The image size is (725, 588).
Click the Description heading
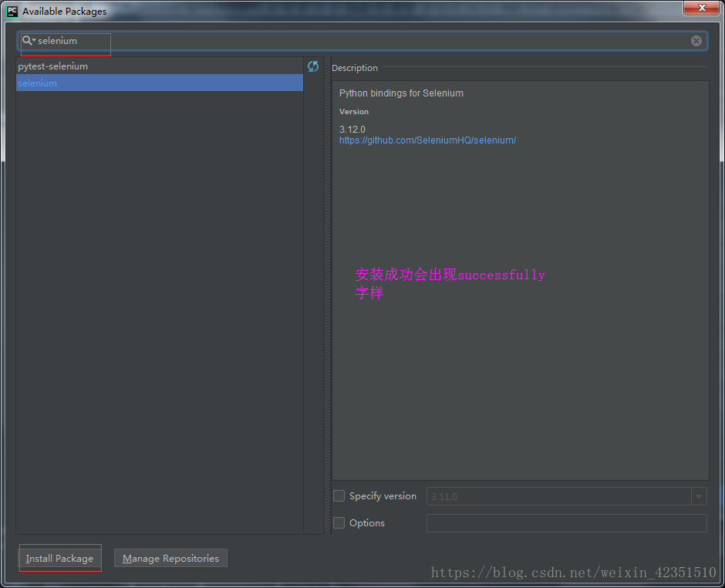(x=355, y=68)
